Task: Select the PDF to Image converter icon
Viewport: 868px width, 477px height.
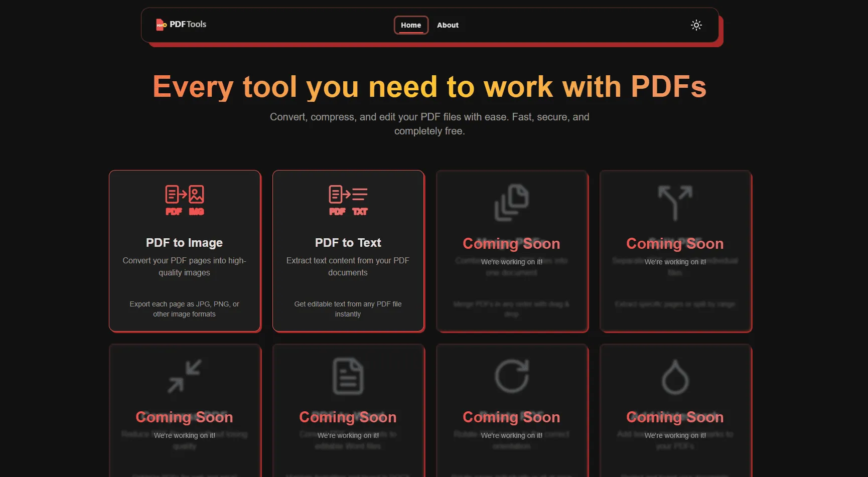Action: click(184, 200)
